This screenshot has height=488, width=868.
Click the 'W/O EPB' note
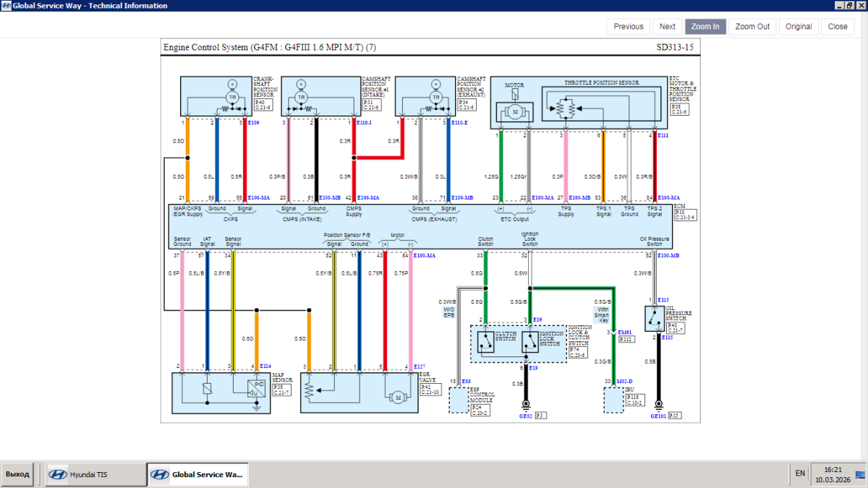tap(449, 312)
